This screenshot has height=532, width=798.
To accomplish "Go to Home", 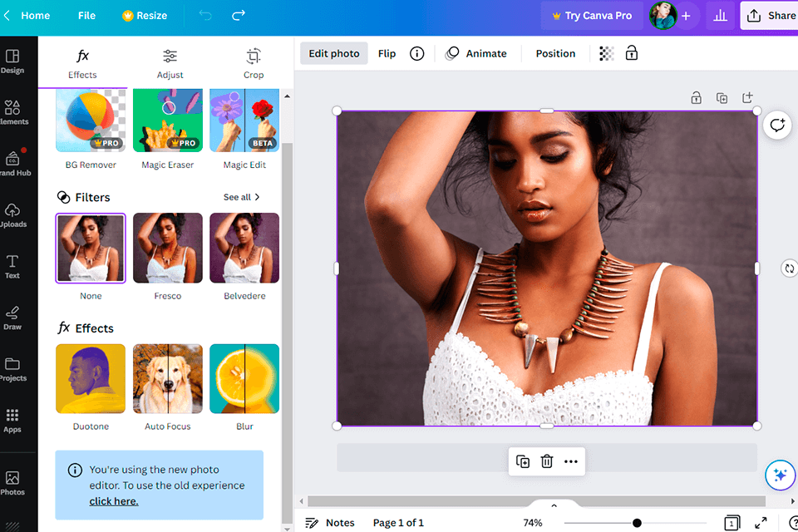I will click(35, 15).
